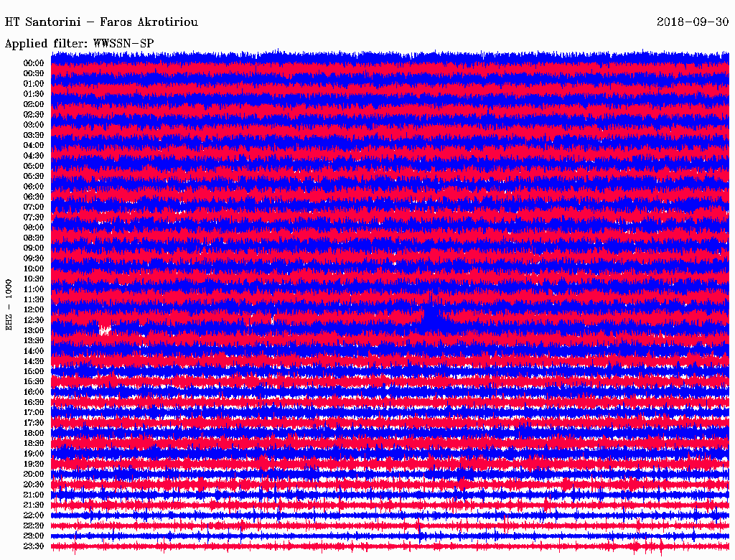Click the station title HT Santorini – Faros Akrotiriou

pyautogui.click(x=101, y=22)
